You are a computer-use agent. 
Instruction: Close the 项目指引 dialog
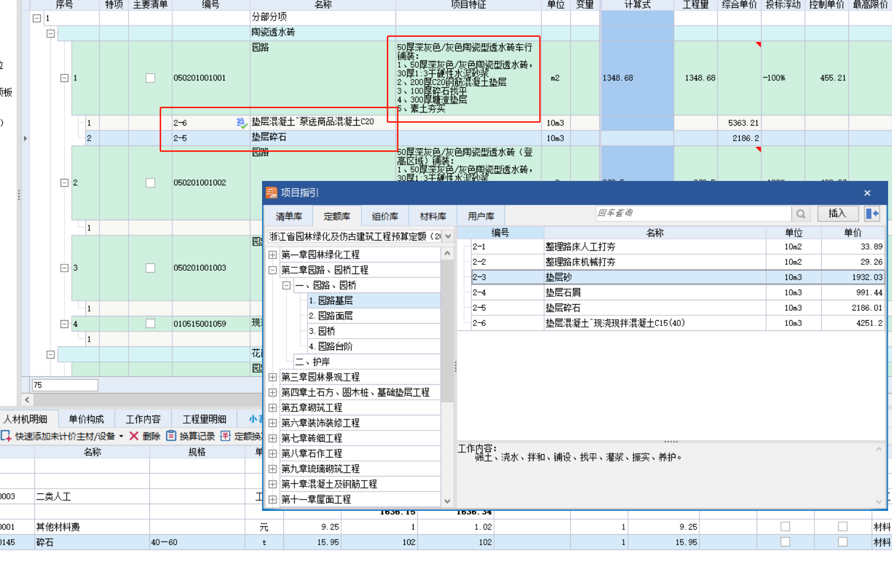pos(867,193)
